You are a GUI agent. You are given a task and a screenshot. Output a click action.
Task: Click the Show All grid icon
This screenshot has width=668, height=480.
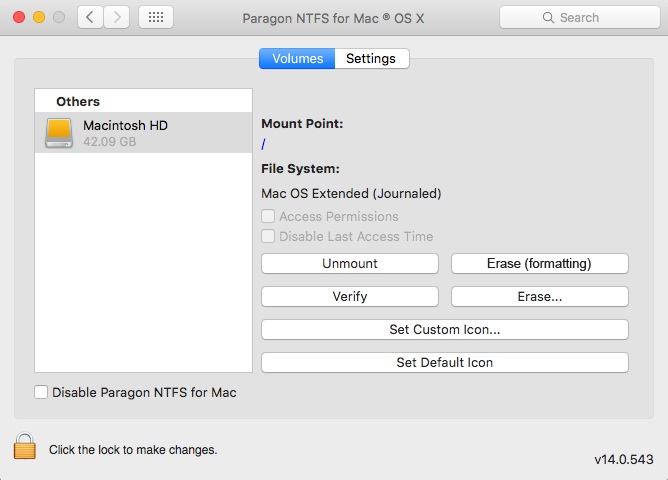pos(156,18)
